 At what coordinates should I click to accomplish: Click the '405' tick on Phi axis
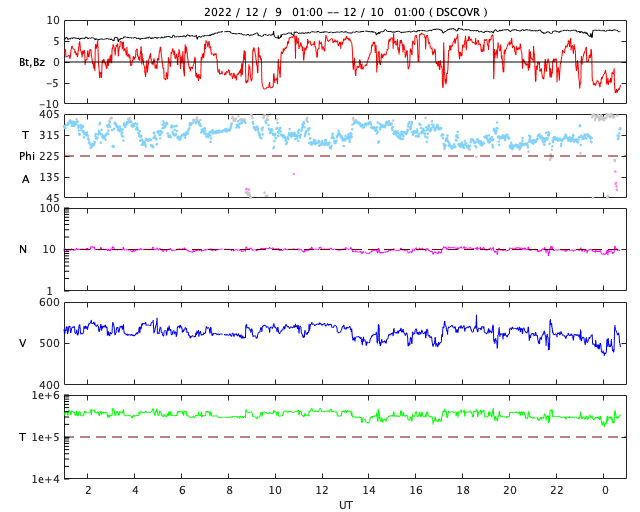point(49,115)
